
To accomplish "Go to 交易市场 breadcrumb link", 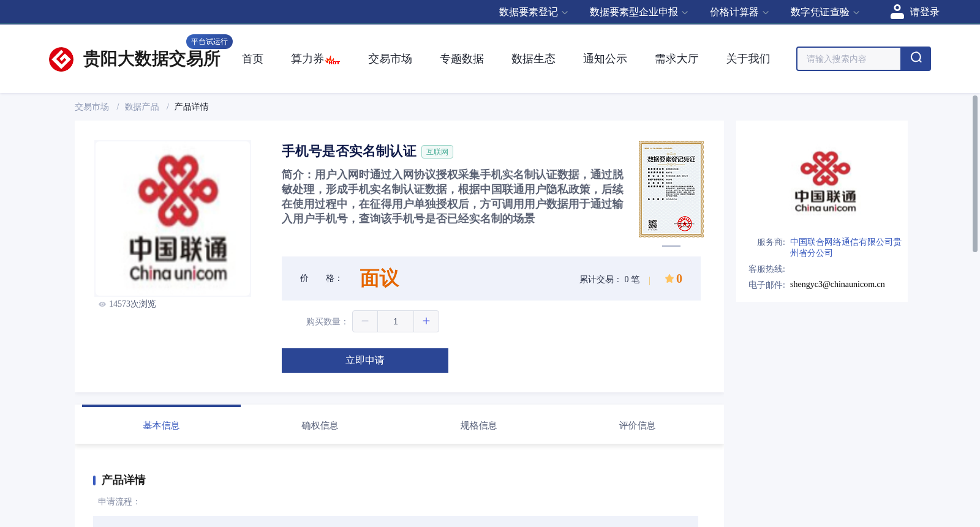I will [92, 107].
